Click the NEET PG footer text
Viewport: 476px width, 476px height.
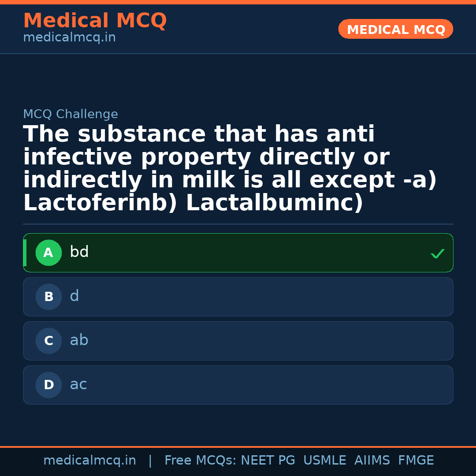click(x=268, y=461)
